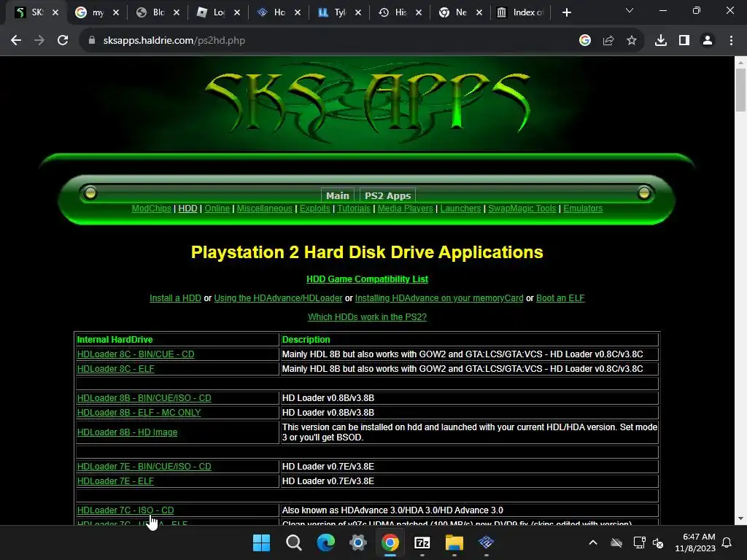Download HDLoader 8C - BIN/CUE - CD
Screen dimensions: 747x560
(x=136, y=354)
